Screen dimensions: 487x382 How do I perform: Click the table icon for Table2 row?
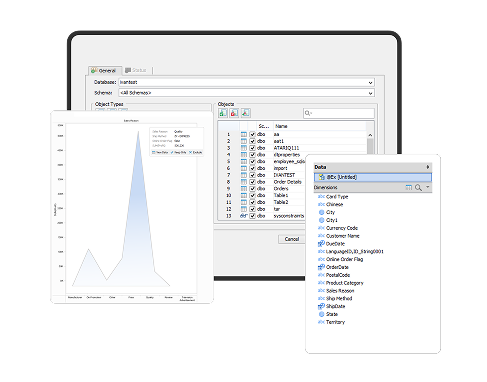pos(244,202)
